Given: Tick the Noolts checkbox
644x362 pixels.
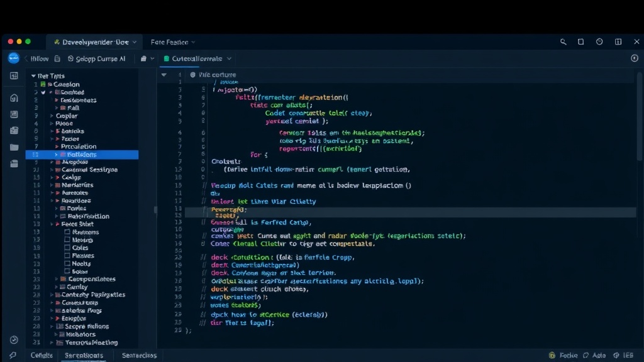Looking at the screenshot, I should 67,263.
